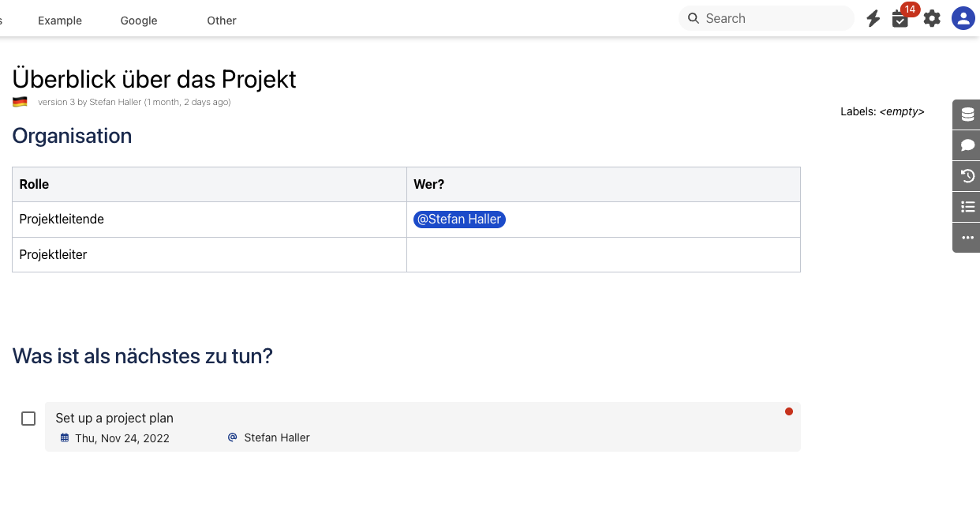980x522 pixels.
Task: Open the list outline icon in the sidebar
Action: pyautogui.click(x=967, y=207)
